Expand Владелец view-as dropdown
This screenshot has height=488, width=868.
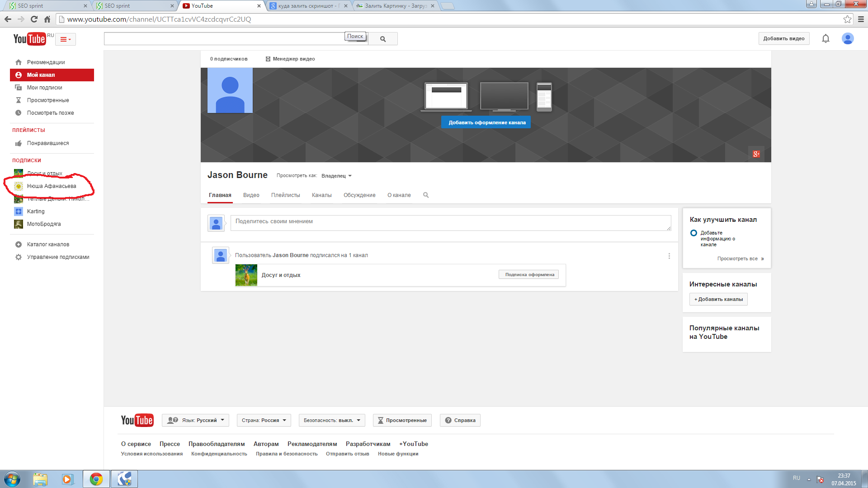(x=336, y=176)
